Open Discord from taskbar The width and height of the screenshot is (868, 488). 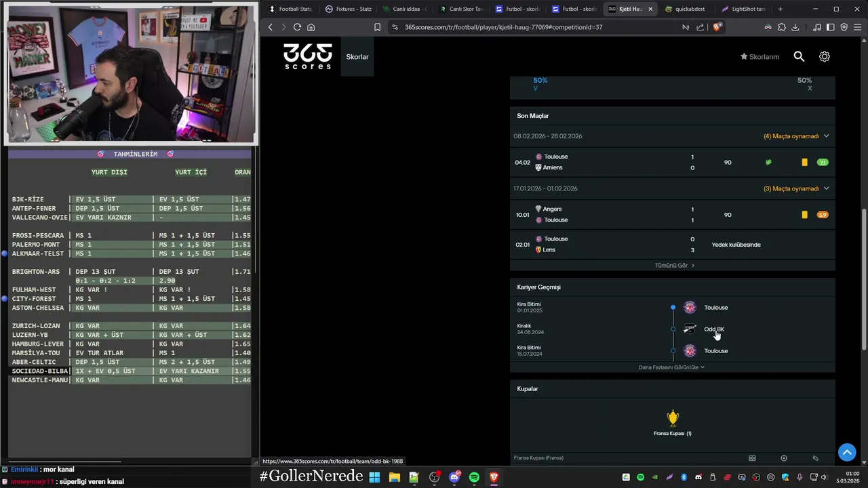pos(454,477)
